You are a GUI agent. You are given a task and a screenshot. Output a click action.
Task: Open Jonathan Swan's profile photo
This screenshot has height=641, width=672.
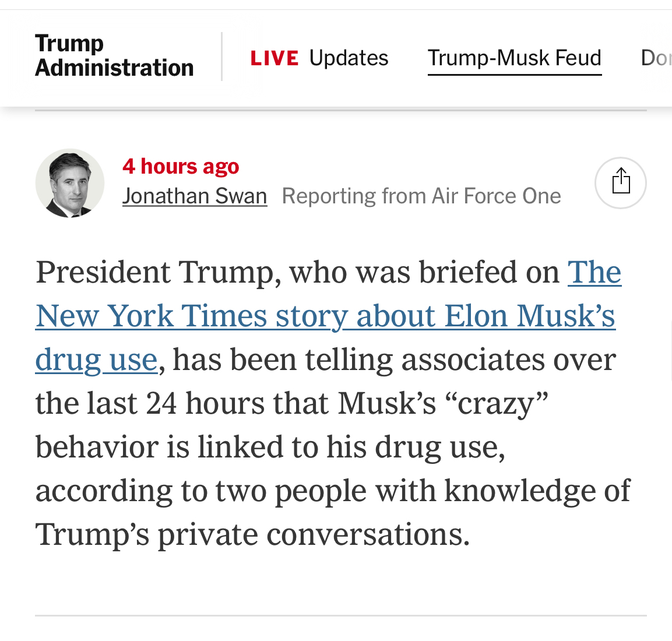tap(70, 183)
